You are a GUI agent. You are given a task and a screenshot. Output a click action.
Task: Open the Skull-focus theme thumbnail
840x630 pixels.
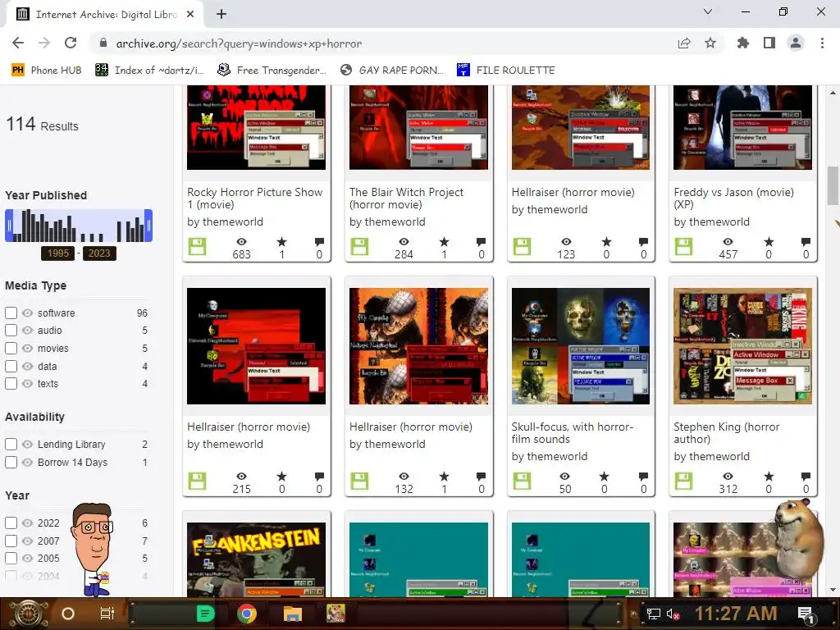click(581, 346)
